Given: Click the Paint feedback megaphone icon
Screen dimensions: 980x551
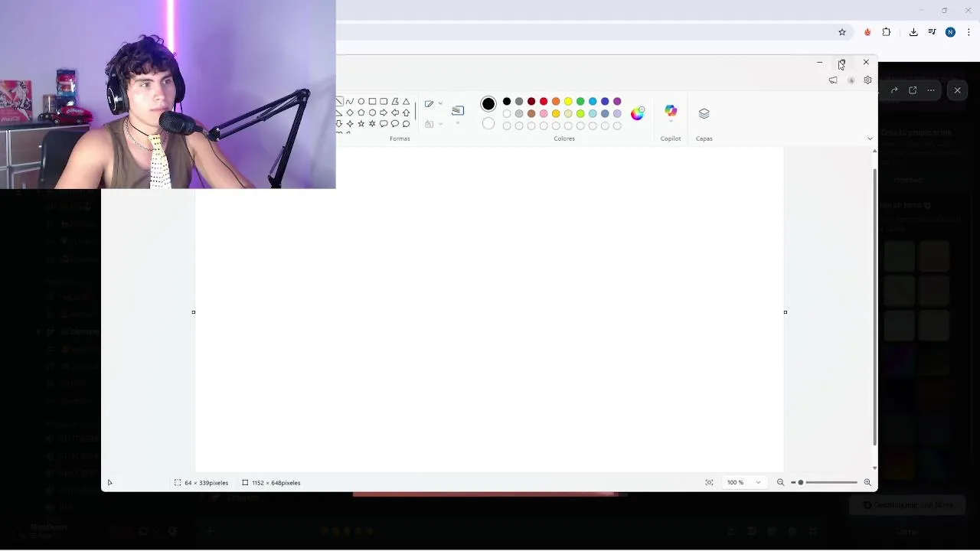Looking at the screenshot, I should click(x=833, y=80).
